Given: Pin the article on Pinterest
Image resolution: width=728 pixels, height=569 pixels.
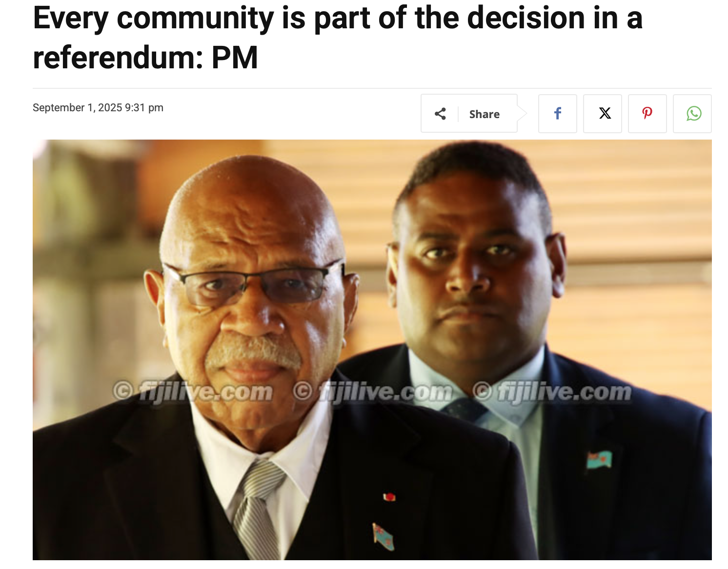Looking at the screenshot, I should point(647,114).
